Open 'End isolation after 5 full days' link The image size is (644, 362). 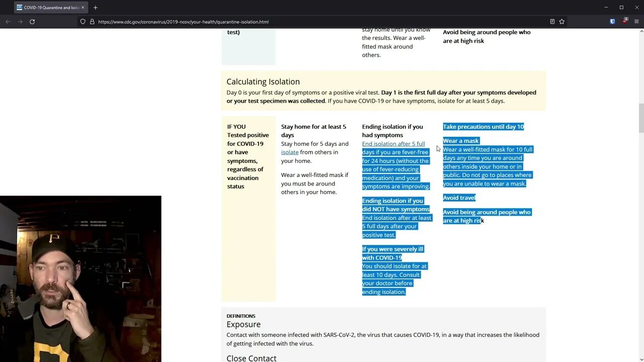[x=393, y=144]
